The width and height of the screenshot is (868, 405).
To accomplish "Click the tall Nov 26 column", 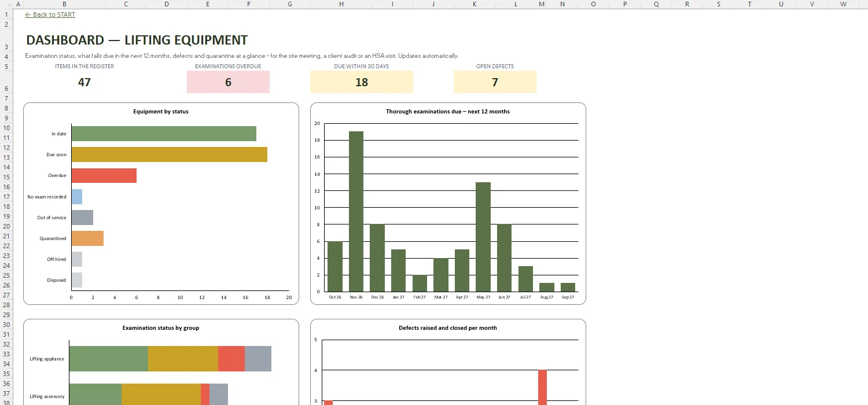I will pyautogui.click(x=356, y=212).
